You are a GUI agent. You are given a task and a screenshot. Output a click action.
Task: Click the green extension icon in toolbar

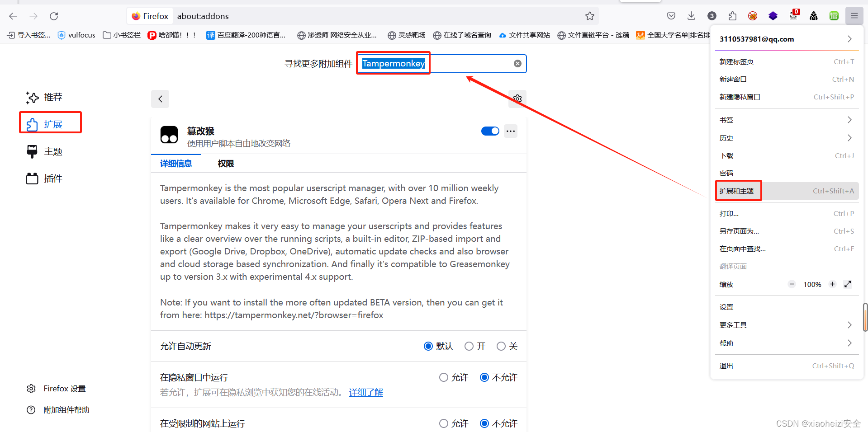click(x=834, y=16)
